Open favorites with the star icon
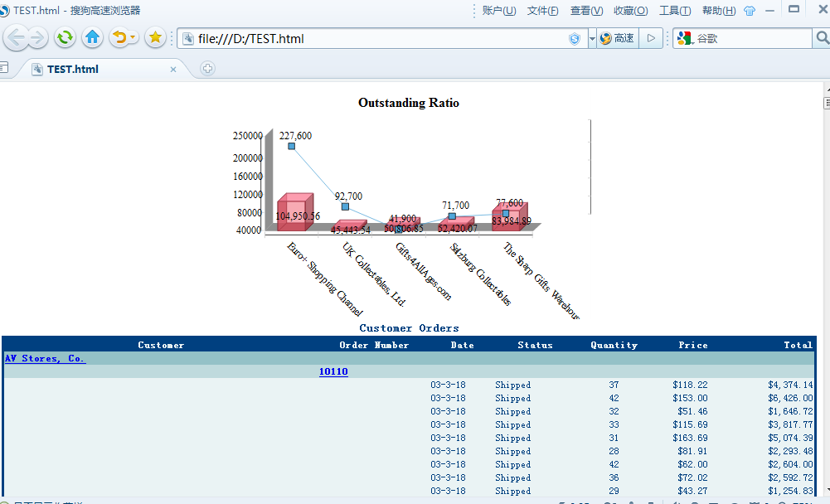 click(155, 37)
